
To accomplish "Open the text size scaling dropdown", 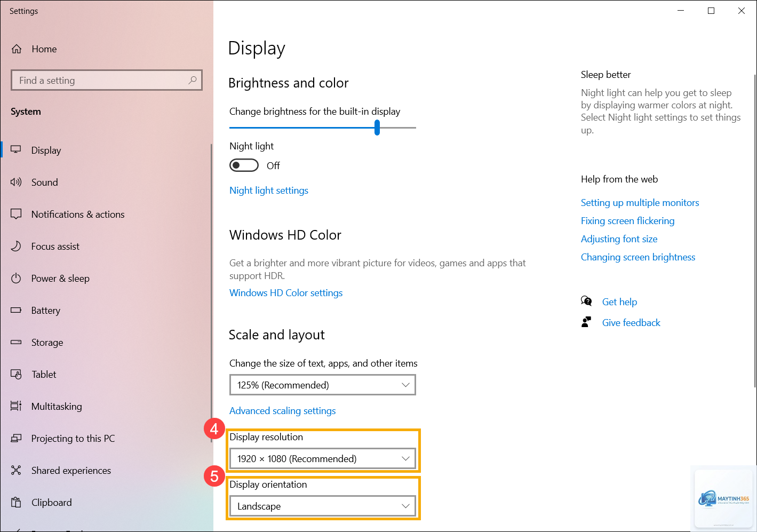I will (323, 385).
